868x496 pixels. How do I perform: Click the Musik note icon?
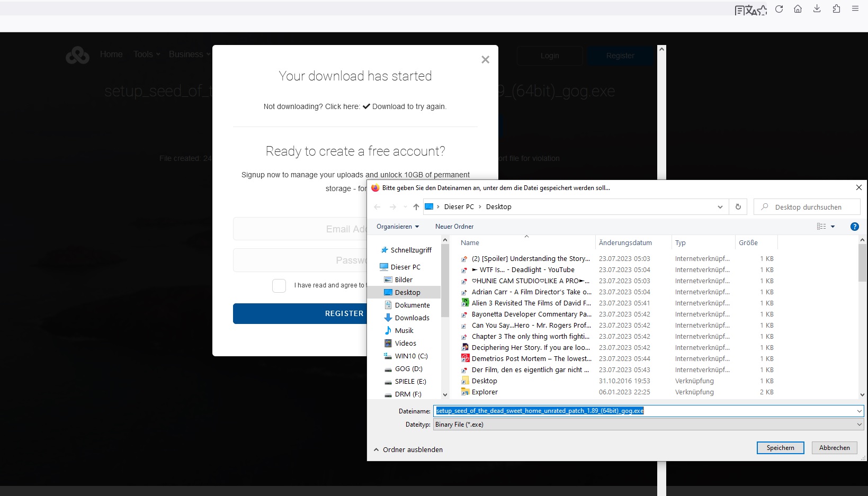coord(388,330)
